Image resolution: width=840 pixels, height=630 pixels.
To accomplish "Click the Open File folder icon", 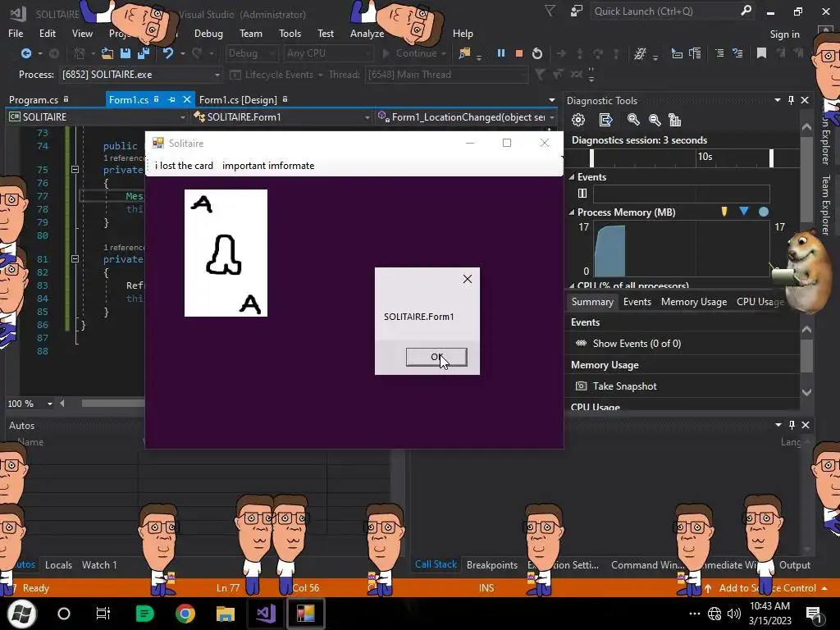I will tap(107, 53).
